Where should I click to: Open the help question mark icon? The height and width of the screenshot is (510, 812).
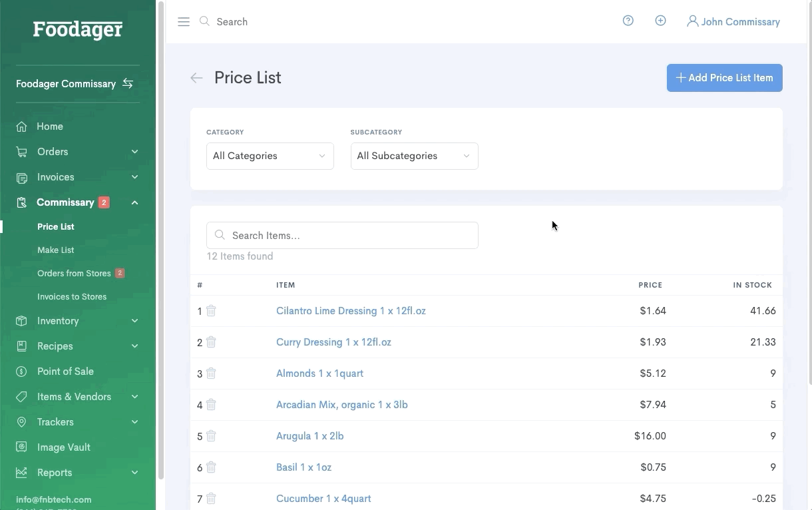628,21
